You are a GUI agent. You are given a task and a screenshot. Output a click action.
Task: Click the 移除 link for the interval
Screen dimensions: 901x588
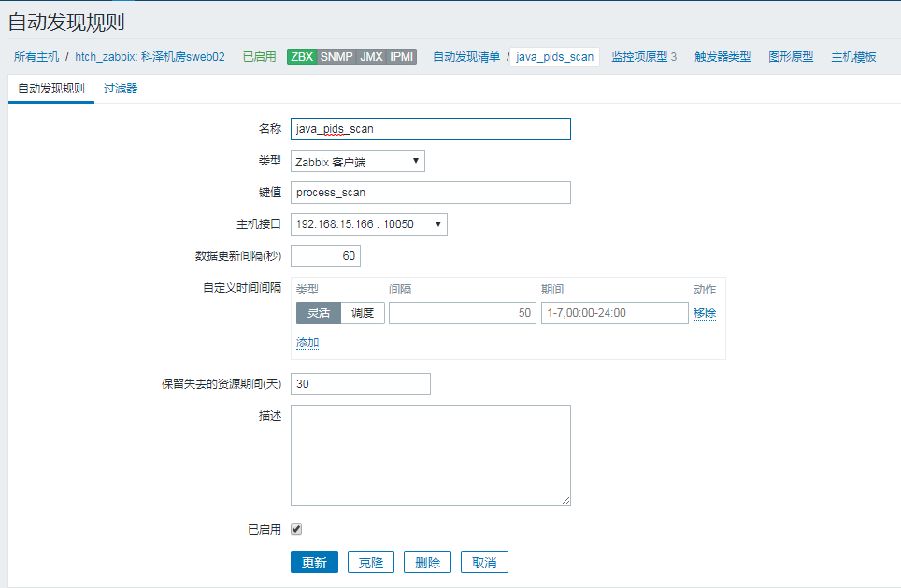coord(705,313)
